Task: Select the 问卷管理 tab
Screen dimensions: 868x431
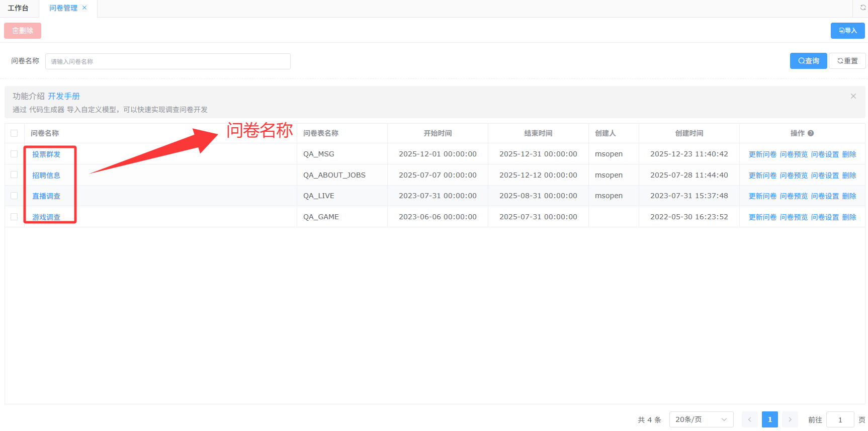Action: click(x=63, y=8)
